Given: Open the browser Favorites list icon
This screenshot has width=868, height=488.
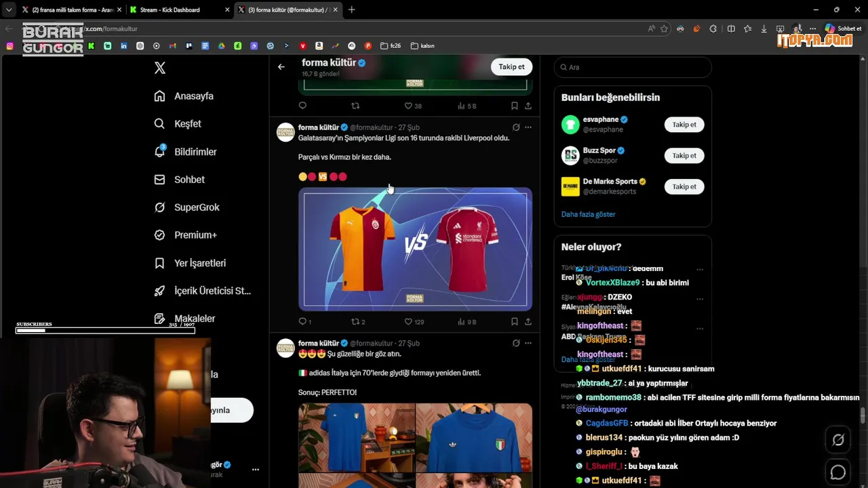Looking at the screenshot, I should (747, 28).
